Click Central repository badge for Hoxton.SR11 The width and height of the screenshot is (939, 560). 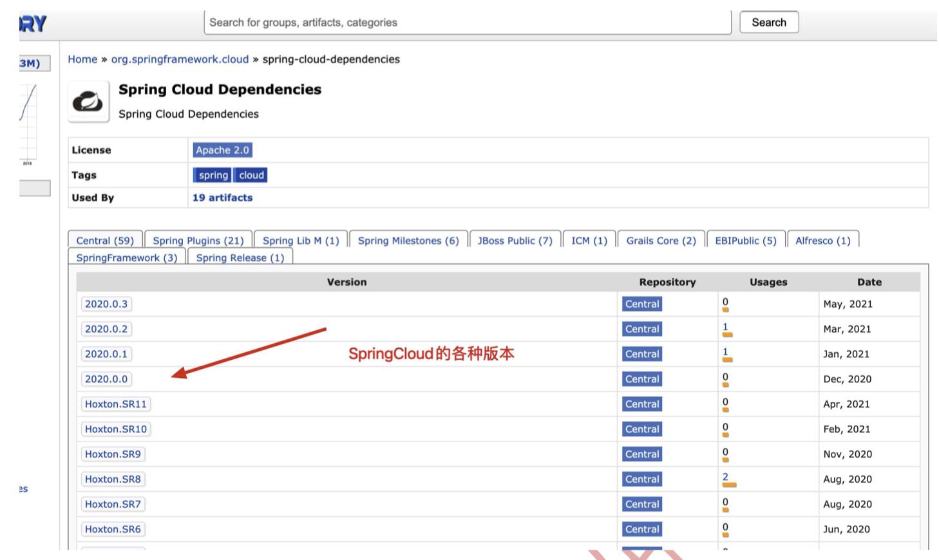pos(642,404)
